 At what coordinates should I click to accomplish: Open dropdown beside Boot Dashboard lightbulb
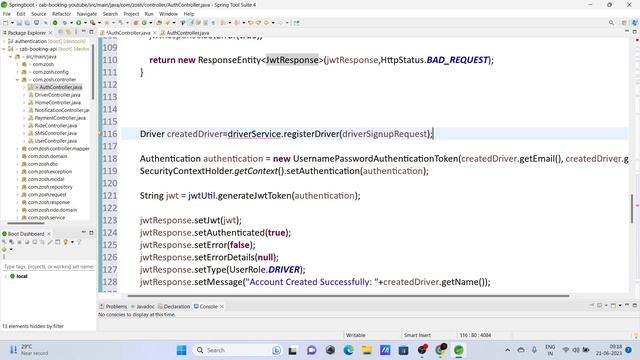point(72,242)
